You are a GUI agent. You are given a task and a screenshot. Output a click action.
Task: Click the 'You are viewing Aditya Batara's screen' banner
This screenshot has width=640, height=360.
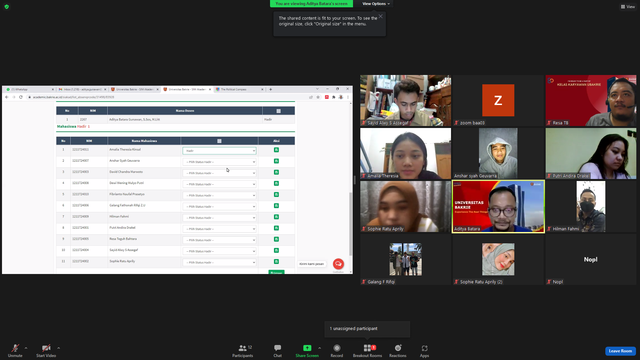[311, 4]
